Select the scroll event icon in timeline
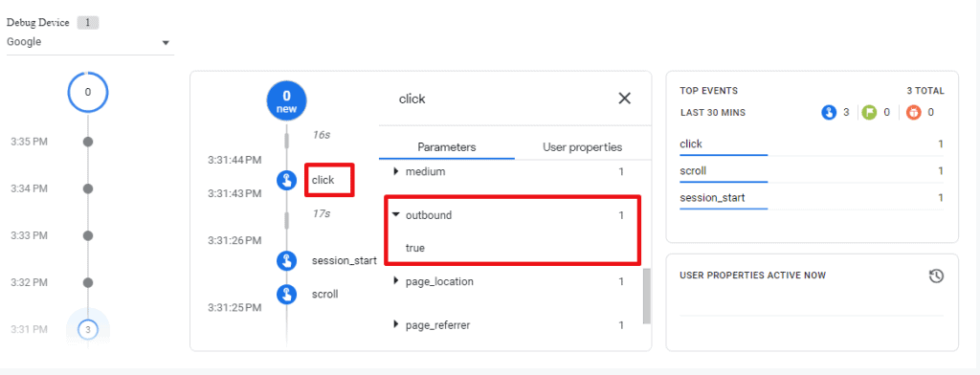Viewport: 980px width, 375px height. click(x=286, y=294)
